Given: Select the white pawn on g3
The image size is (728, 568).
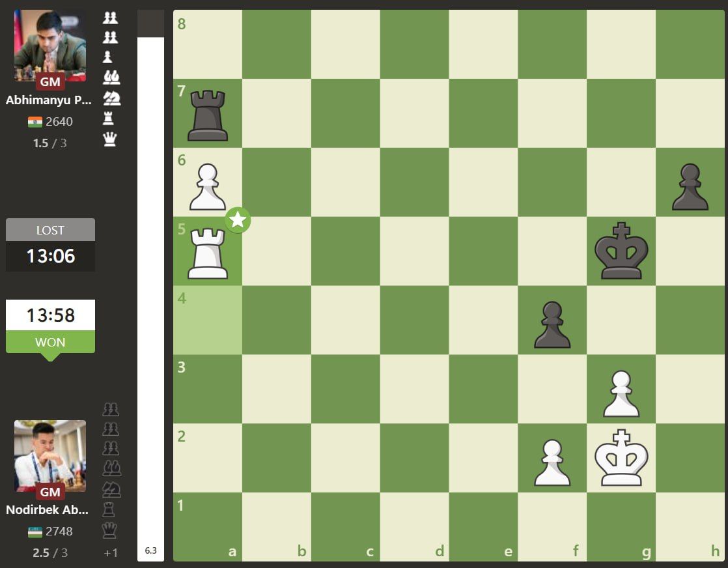Looking at the screenshot, I should pos(621,393).
